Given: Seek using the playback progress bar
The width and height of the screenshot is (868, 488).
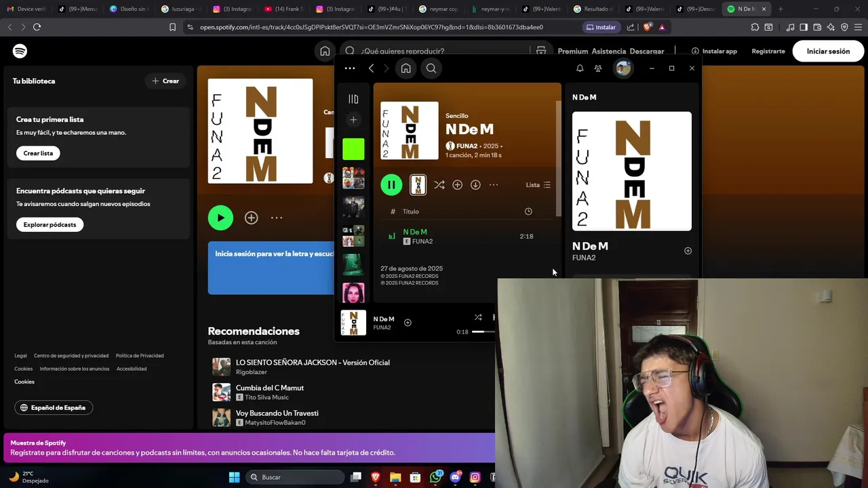Looking at the screenshot, I should [484, 332].
